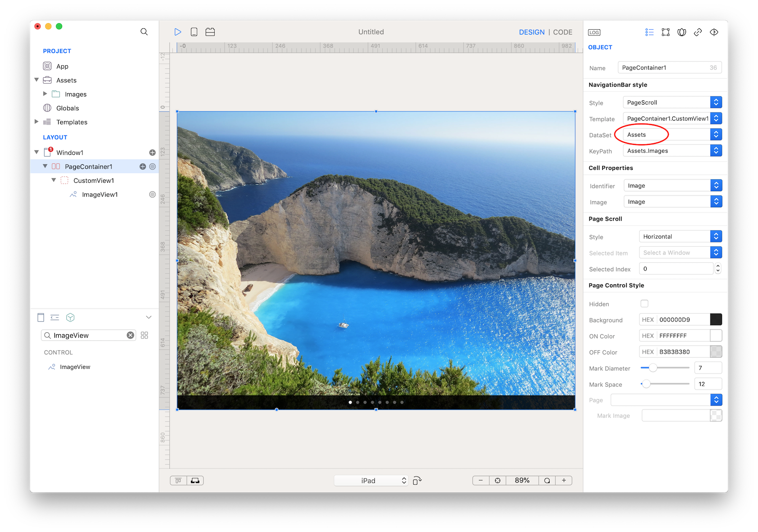
Task: Click the Mark Diameter slider
Action: 665,368
